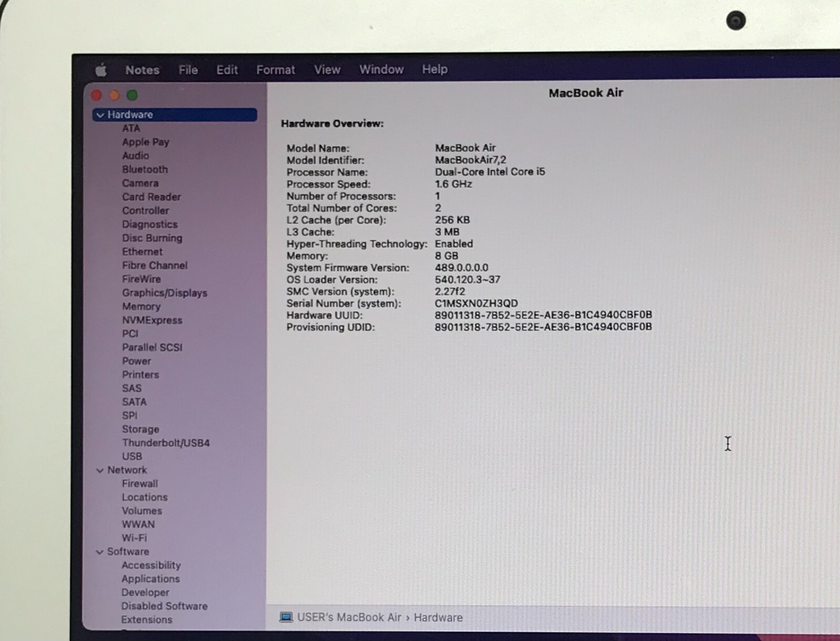
Task: Select Disabled Software in the sidebar
Action: 164,606
